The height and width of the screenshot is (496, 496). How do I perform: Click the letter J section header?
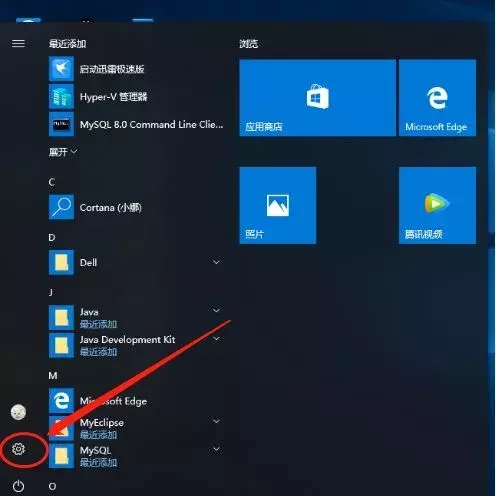pyautogui.click(x=51, y=292)
